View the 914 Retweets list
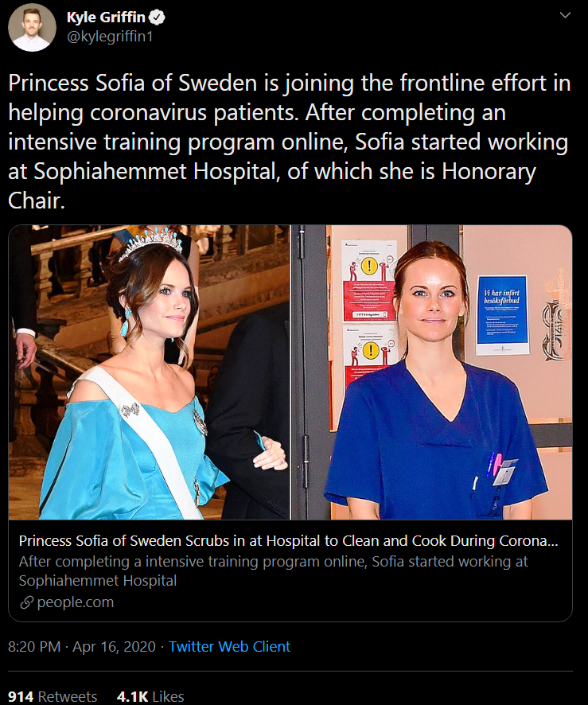 pos(53,696)
